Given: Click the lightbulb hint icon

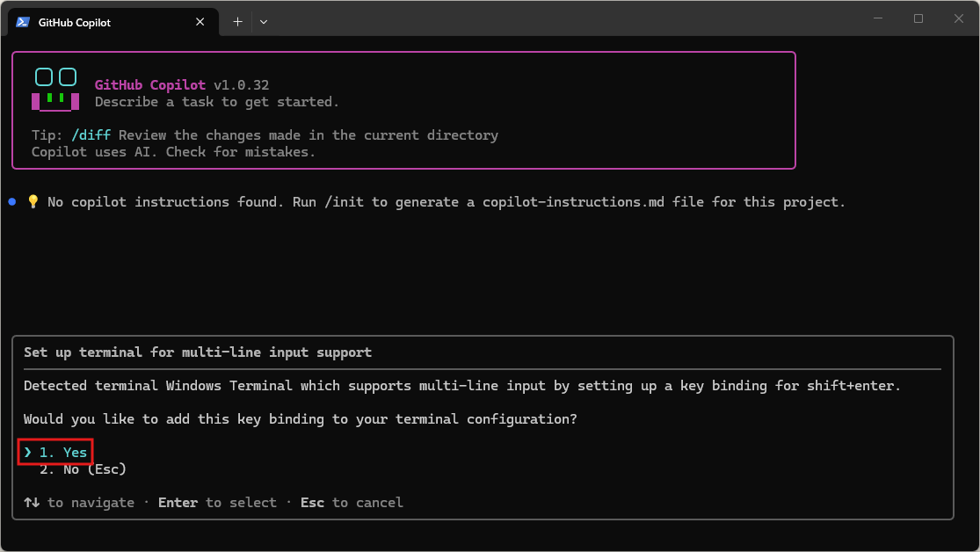Looking at the screenshot, I should (x=33, y=202).
